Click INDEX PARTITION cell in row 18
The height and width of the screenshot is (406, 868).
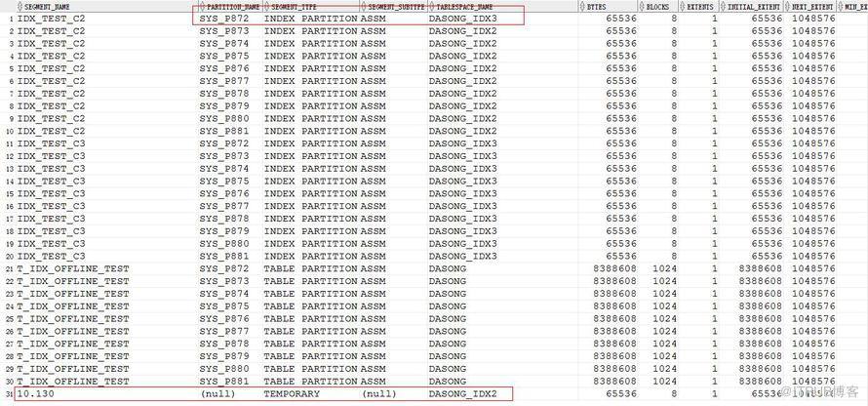pos(310,231)
